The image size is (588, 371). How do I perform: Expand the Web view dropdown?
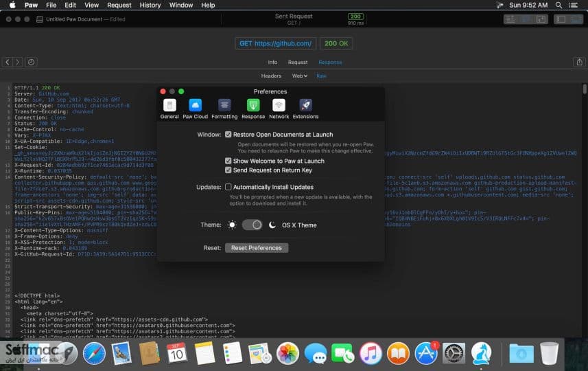click(x=300, y=76)
